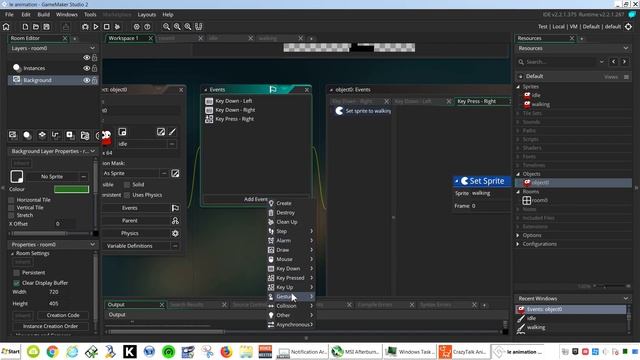Image resolution: width=640 pixels, height=360 pixels.
Task: Zoom out workspace magnifier icon
Action: click(167, 27)
